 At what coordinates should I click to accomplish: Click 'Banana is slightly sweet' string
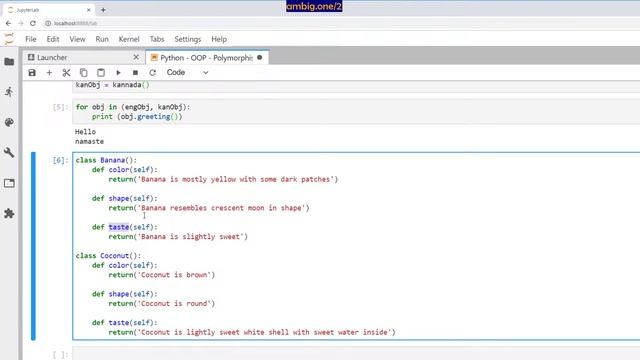[191, 237]
